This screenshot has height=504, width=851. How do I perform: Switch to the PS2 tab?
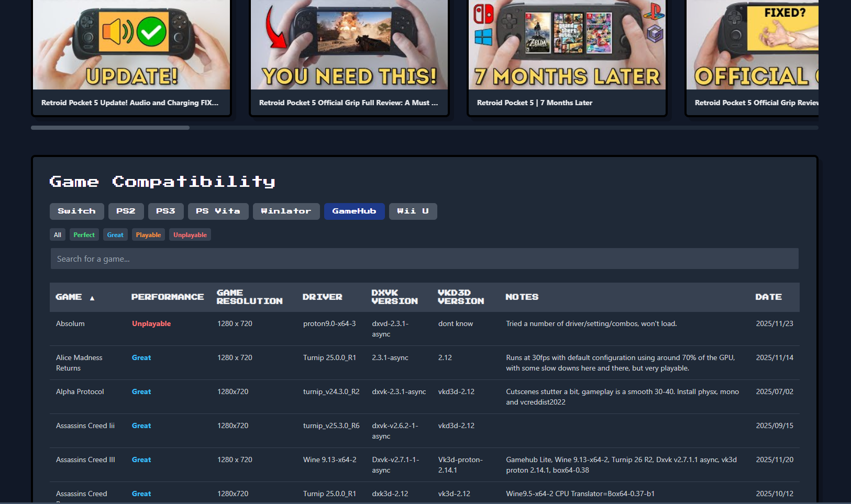point(126,211)
